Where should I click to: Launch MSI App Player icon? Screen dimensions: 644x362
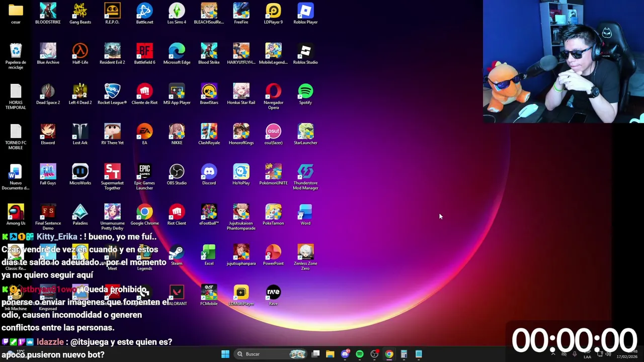(x=177, y=94)
